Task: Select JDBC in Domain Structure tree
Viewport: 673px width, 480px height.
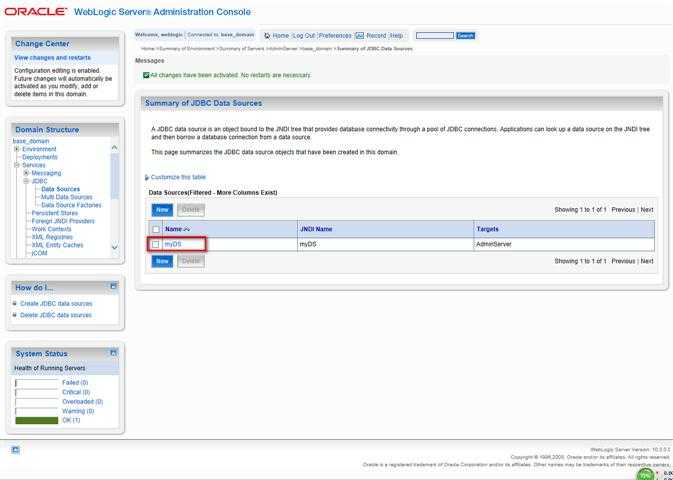Action: [x=39, y=181]
